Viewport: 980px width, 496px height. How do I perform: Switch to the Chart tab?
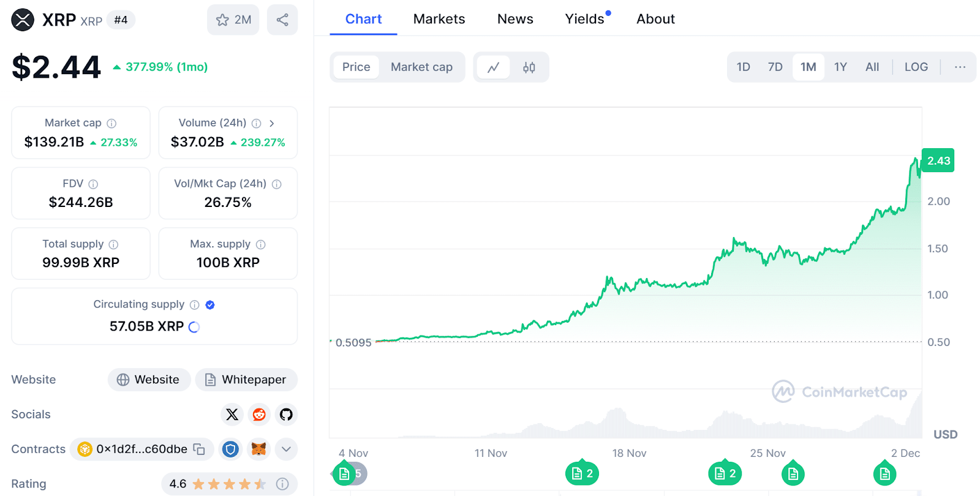[x=363, y=19]
